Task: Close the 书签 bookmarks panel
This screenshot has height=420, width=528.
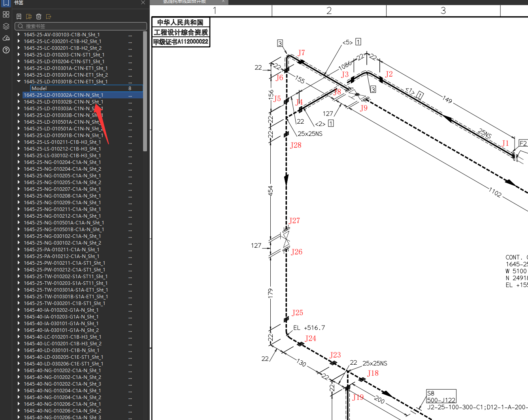Action: pos(143,2)
